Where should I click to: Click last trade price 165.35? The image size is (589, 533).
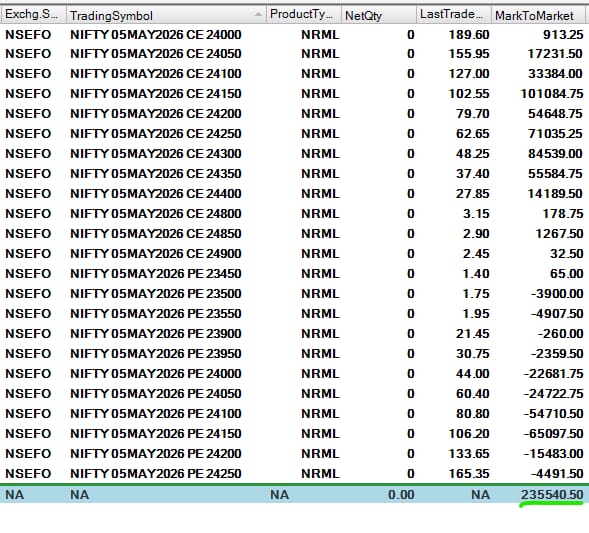tap(469, 473)
